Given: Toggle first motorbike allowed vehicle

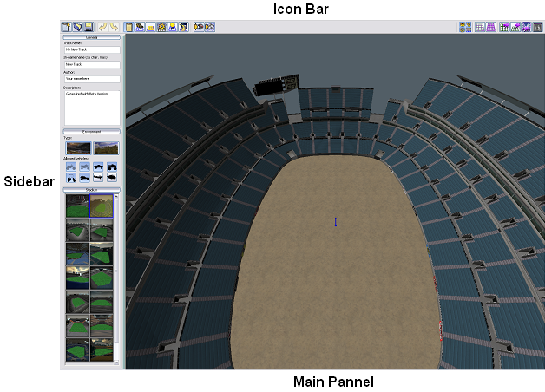Looking at the screenshot, I should 71,167.
